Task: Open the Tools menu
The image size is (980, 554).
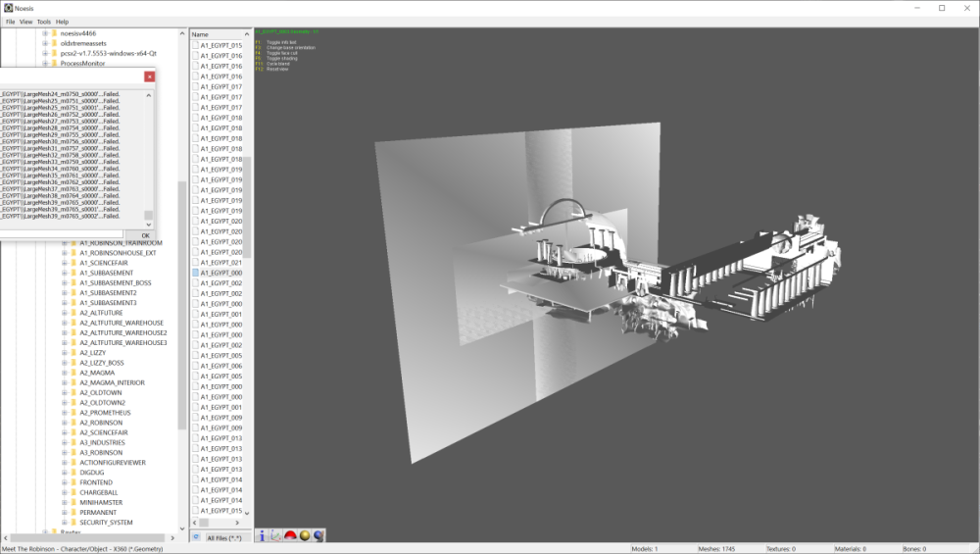Action: [x=44, y=22]
